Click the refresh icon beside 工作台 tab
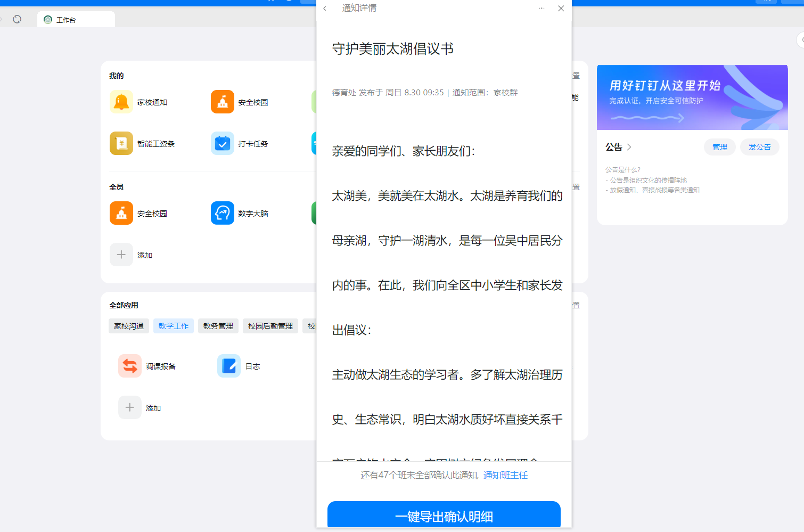 coord(17,19)
